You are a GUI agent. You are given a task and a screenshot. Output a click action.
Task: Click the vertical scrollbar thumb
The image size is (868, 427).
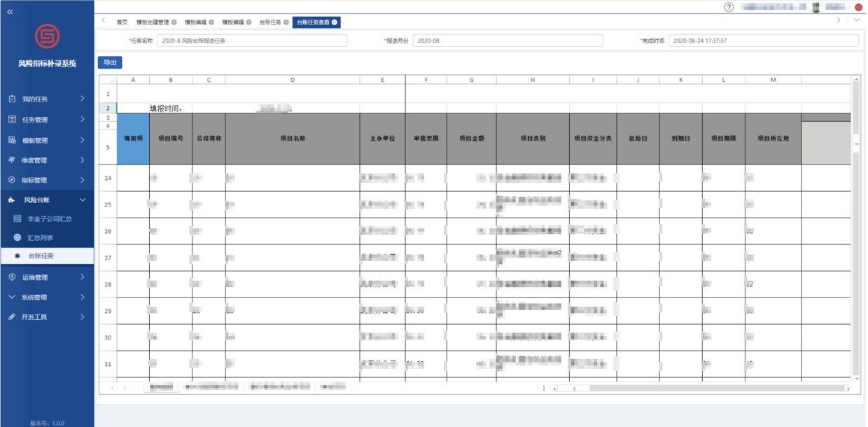tap(856, 143)
